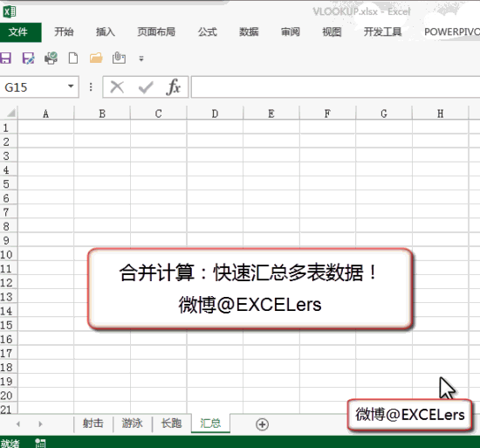Click the Open folder icon
480x448 pixels.
[96, 58]
